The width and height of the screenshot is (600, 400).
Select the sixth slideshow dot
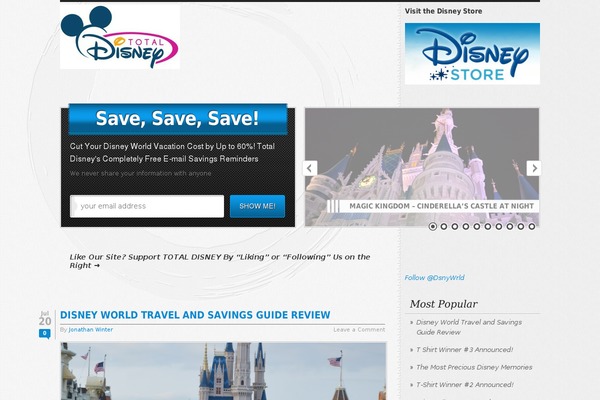click(488, 227)
